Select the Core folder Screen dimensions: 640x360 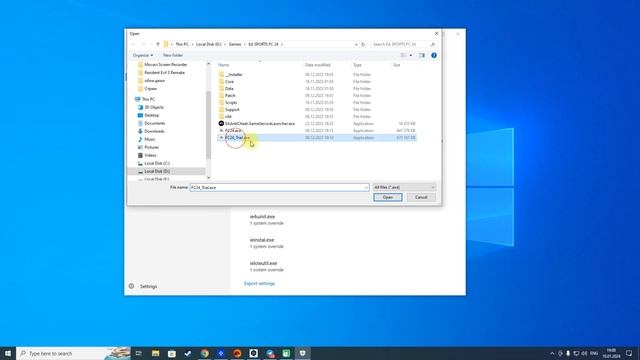229,82
